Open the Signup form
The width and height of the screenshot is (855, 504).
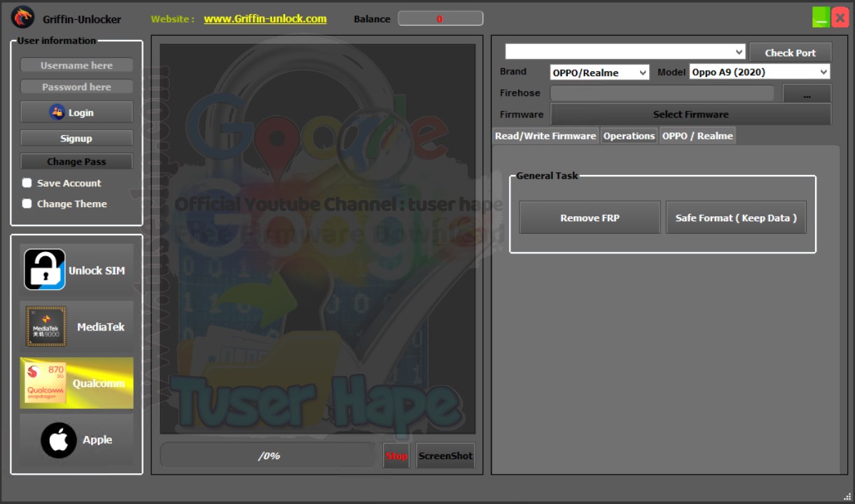point(76,139)
